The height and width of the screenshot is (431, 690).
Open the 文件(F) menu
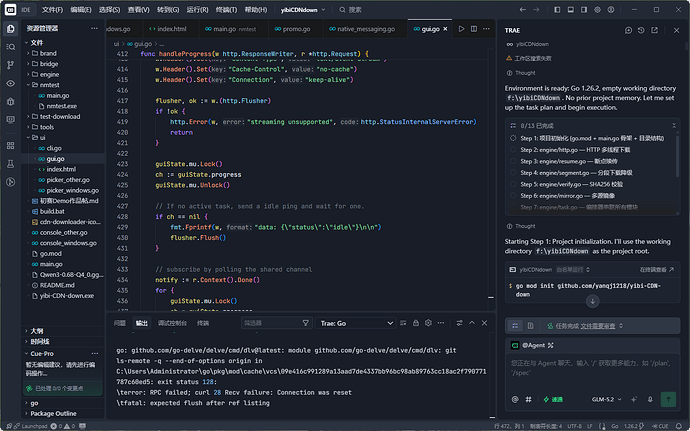pyautogui.click(x=52, y=10)
